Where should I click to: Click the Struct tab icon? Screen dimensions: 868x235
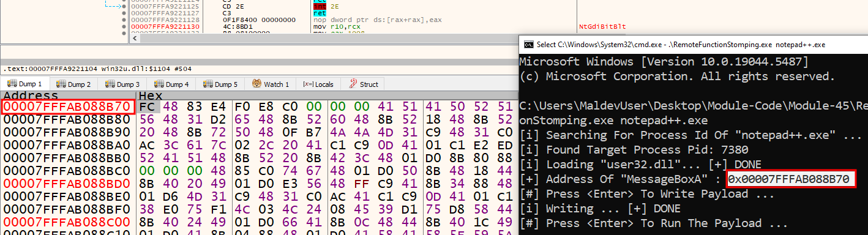tap(353, 84)
